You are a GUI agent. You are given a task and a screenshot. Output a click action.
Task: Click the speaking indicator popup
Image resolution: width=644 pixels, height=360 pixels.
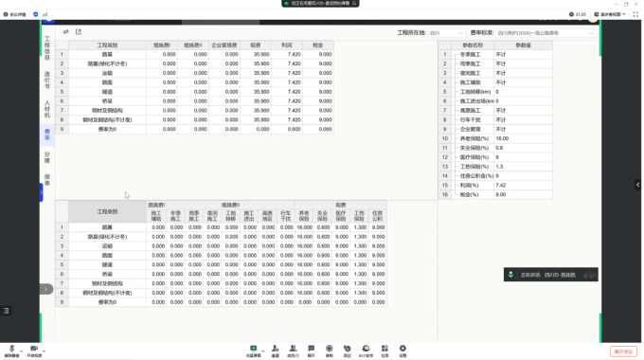[x=551, y=275]
